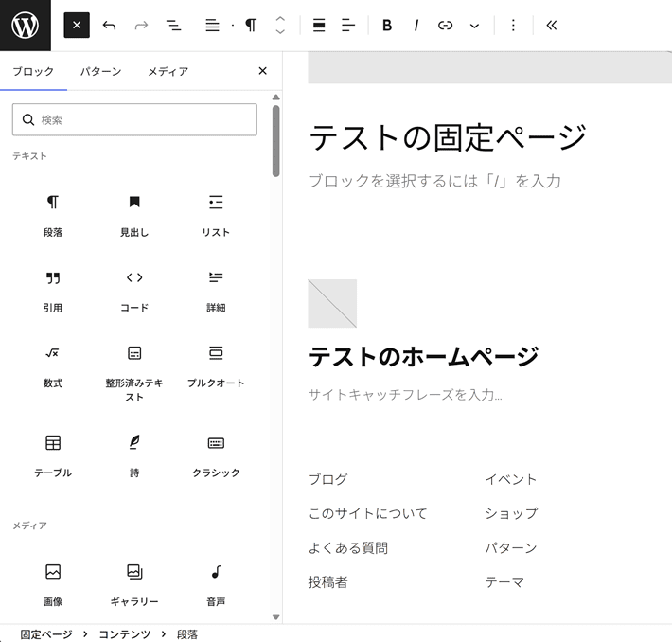
Task: Select 固定ページ in the breadcrumb
Action: pos(46,634)
